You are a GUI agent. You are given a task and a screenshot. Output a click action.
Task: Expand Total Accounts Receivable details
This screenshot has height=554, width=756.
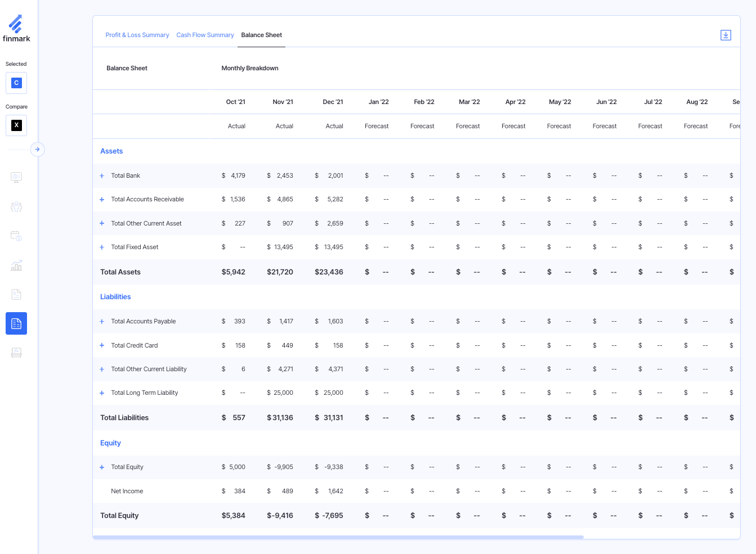tap(101, 199)
